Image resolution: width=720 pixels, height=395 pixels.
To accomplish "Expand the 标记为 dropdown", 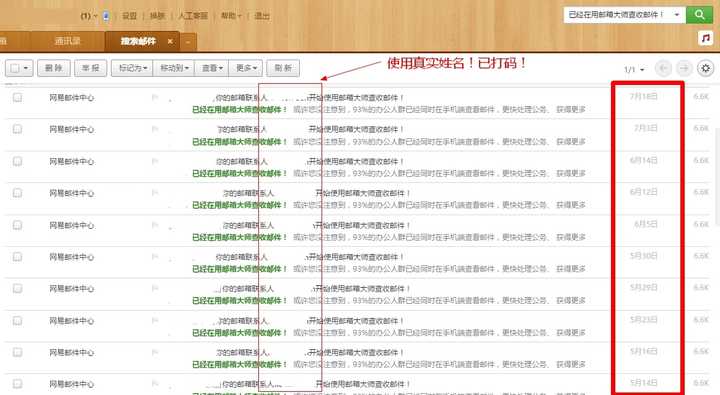I will tap(132, 68).
